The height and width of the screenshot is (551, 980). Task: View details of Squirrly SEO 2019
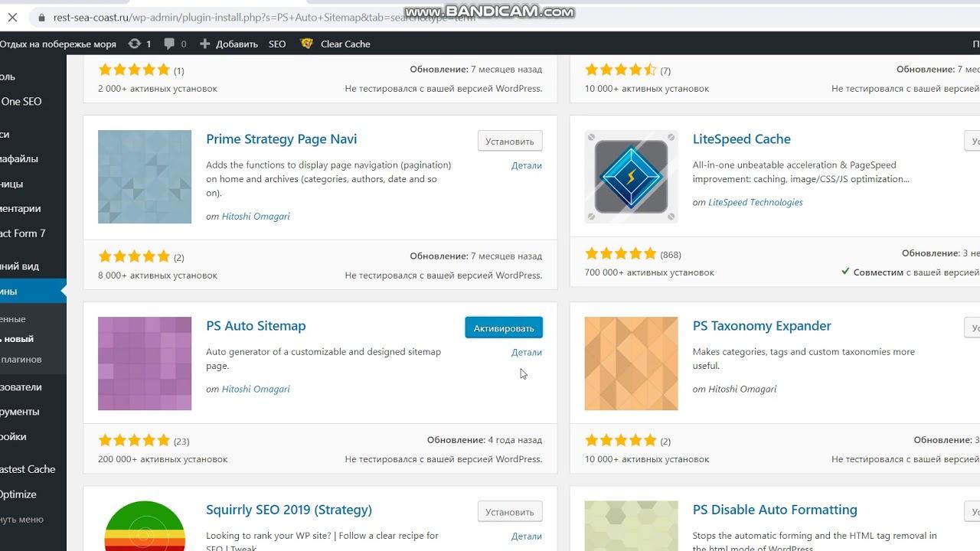[x=527, y=536]
